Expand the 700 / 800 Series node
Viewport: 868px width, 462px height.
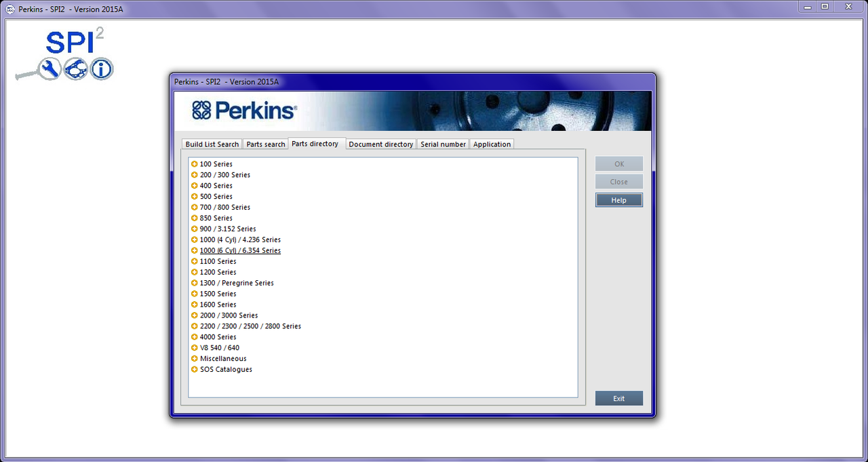point(195,208)
